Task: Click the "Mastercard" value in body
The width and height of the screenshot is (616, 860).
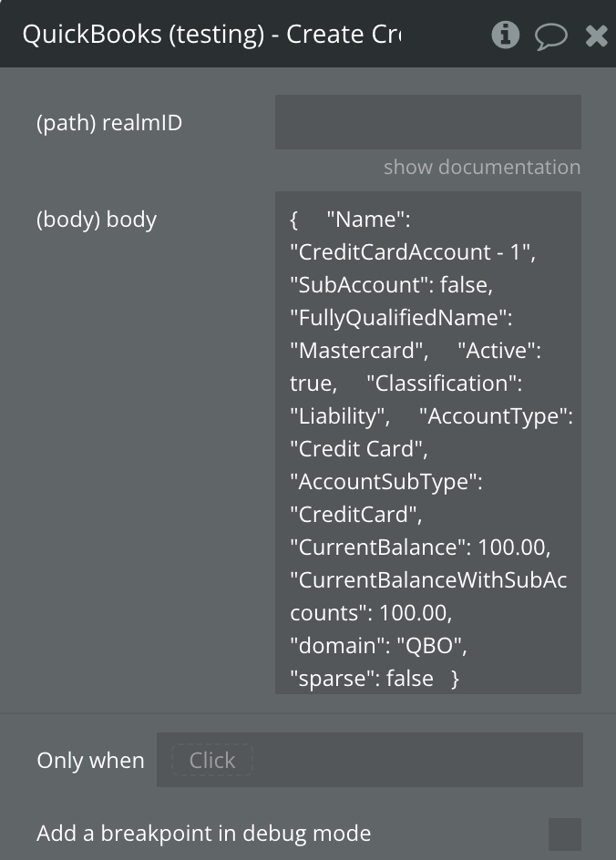Action: coord(358,351)
